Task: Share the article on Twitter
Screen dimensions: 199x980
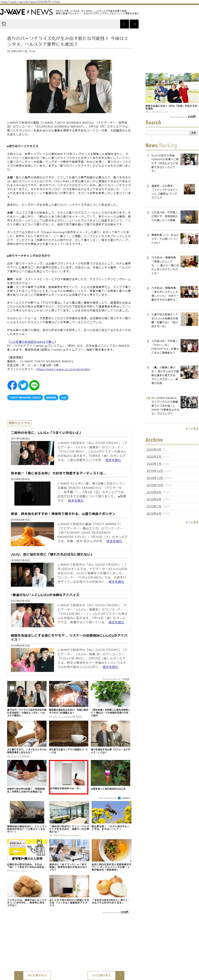Action: point(23,385)
